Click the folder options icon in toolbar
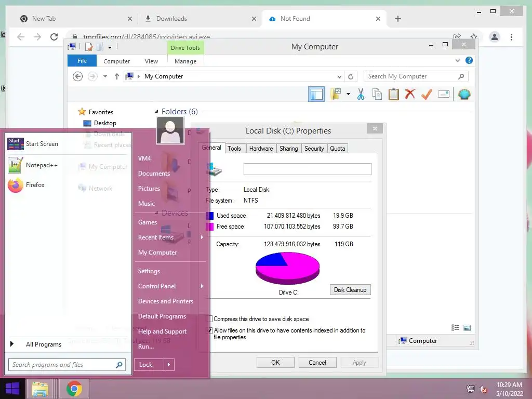Screen dimensions: 532x399 click(x=336, y=94)
